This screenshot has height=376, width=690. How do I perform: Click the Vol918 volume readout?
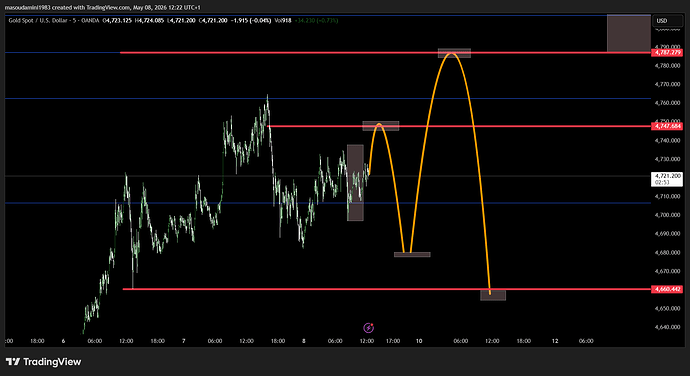pos(283,21)
